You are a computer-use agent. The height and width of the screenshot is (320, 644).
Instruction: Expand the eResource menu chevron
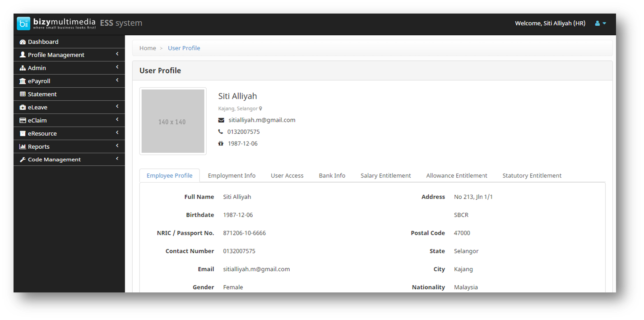coord(117,133)
